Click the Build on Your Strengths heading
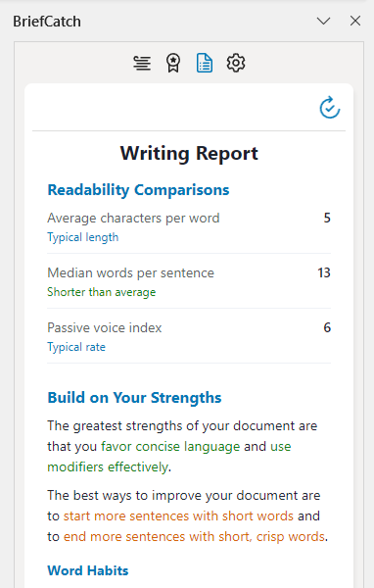 (x=134, y=398)
